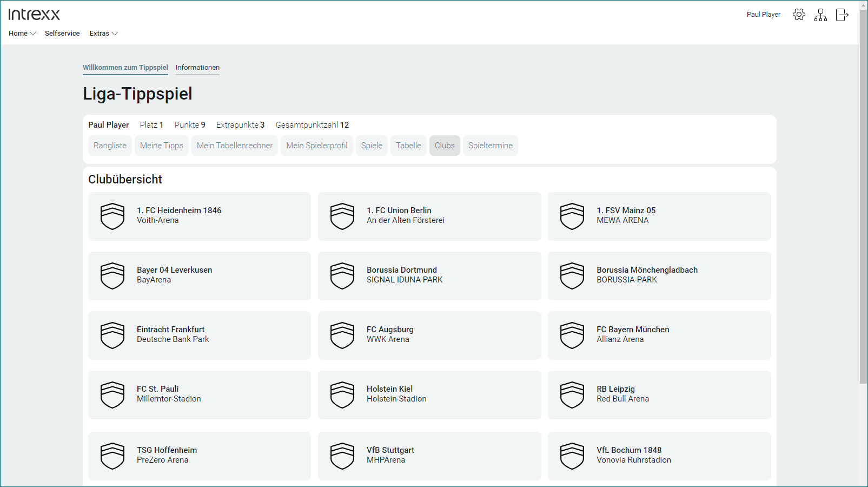The width and height of the screenshot is (868, 487).
Task: Click the Red Bull Arena text
Action: tap(623, 399)
